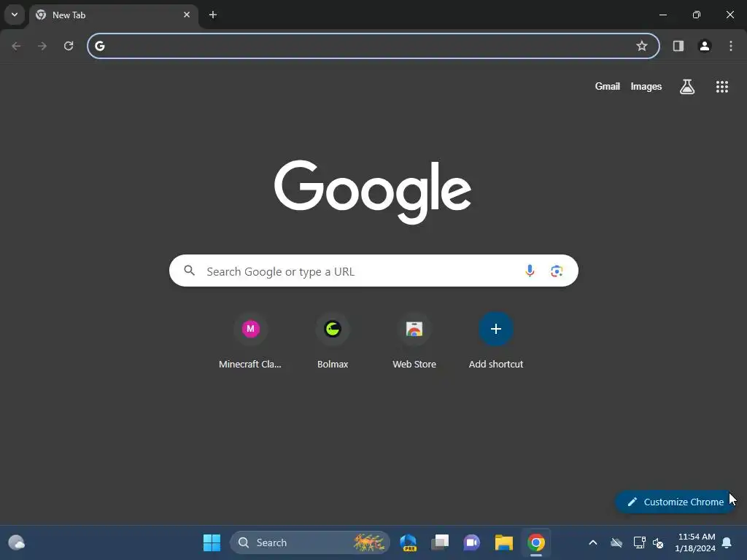The height and width of the screenshot is (560, 747).
Task: Launch Microsoft Edge PRE from taskbar
Action: tap(409, 542)
